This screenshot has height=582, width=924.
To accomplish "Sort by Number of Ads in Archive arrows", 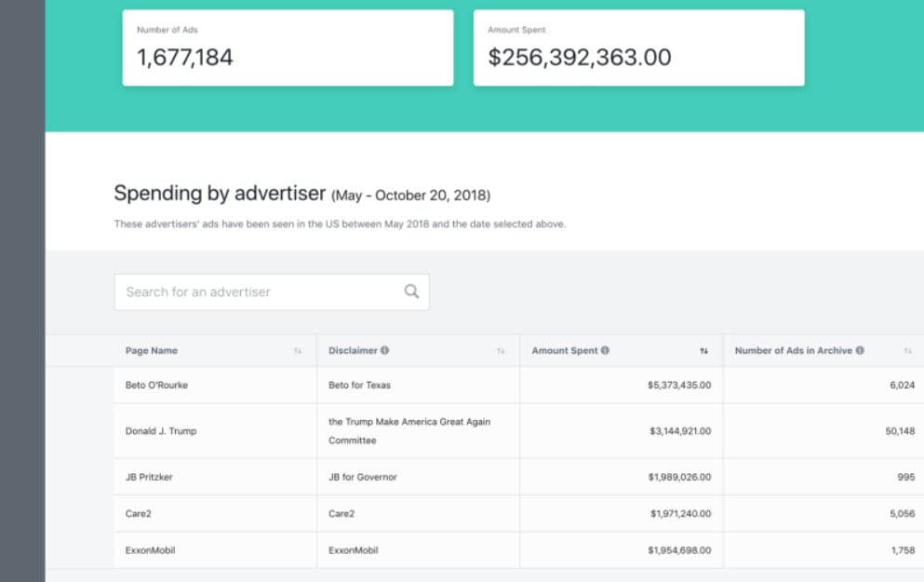I will click(907, 351).
